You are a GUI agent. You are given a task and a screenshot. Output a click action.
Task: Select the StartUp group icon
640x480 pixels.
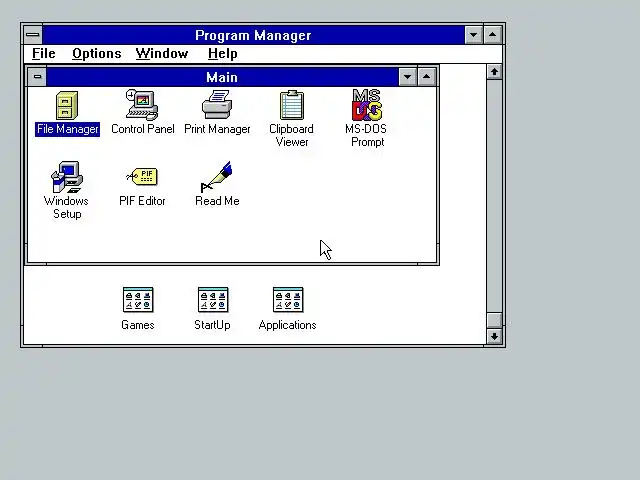[x=213, y=300]
